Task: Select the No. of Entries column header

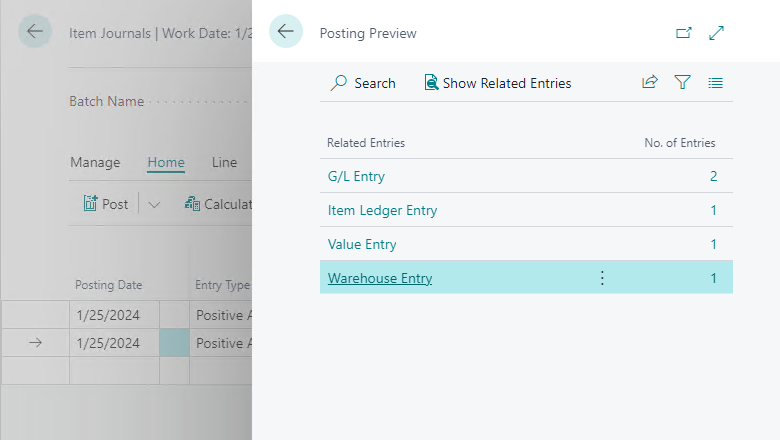Action: click(680, 143)
